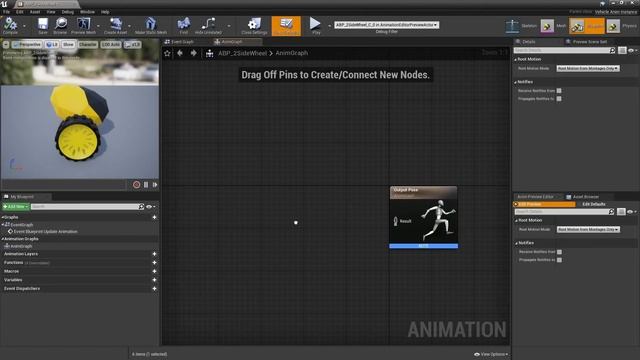Click the Browse magnifier icon
This screenshot has height=360, width=640.
click(x=60, y=25)
